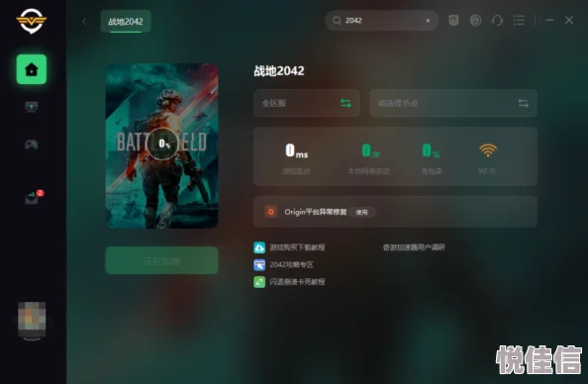
Task: Click the green accelerate button below cover
Action: point(162,260)
